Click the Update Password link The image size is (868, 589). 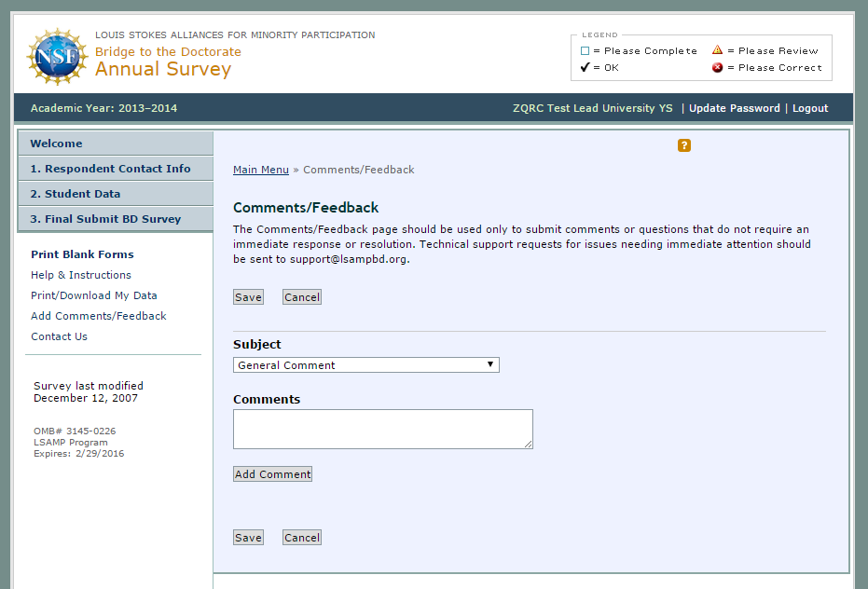point(735,108)
